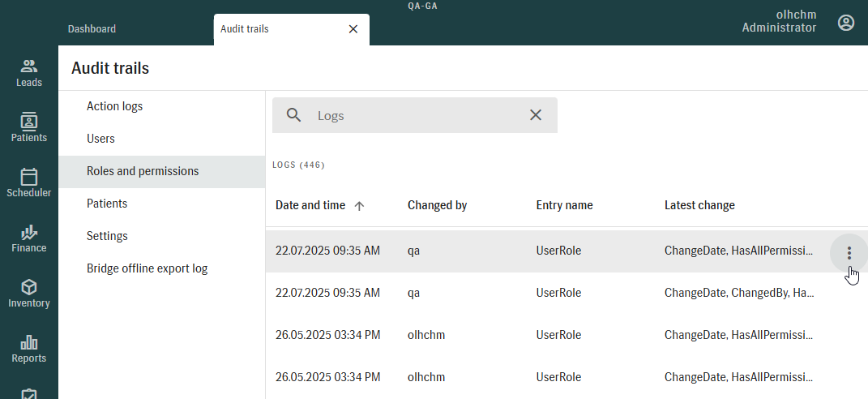
Task: Open the Finance chart icon
Action: click(29, 232)
